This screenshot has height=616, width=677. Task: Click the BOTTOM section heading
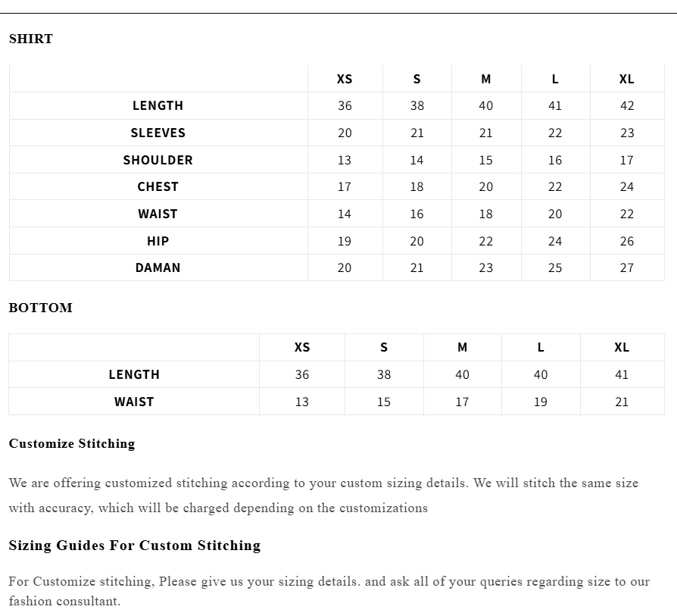41,308
